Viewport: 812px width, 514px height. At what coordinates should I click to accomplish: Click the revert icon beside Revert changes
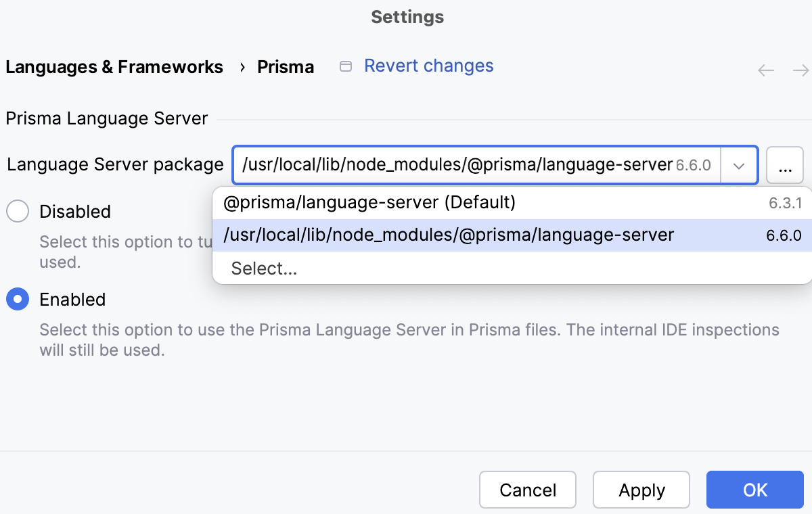[346, 66]
